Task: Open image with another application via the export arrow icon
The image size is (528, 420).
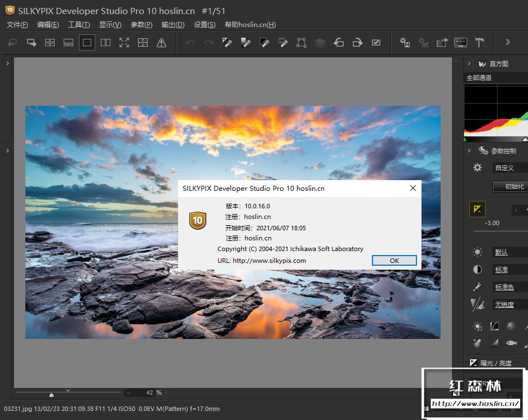Action: (442, 43)
